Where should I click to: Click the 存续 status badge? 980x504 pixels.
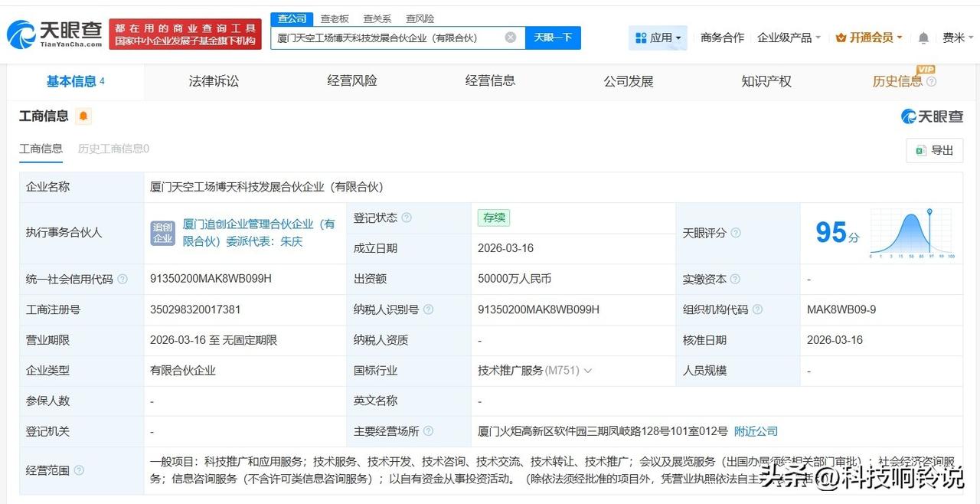click(x=494, y=218)
